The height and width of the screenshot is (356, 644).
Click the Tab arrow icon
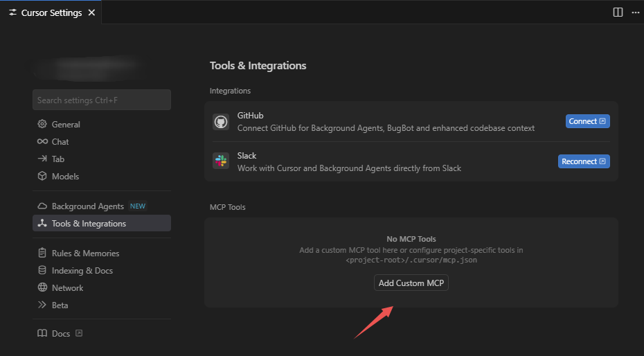coord(42,159)
